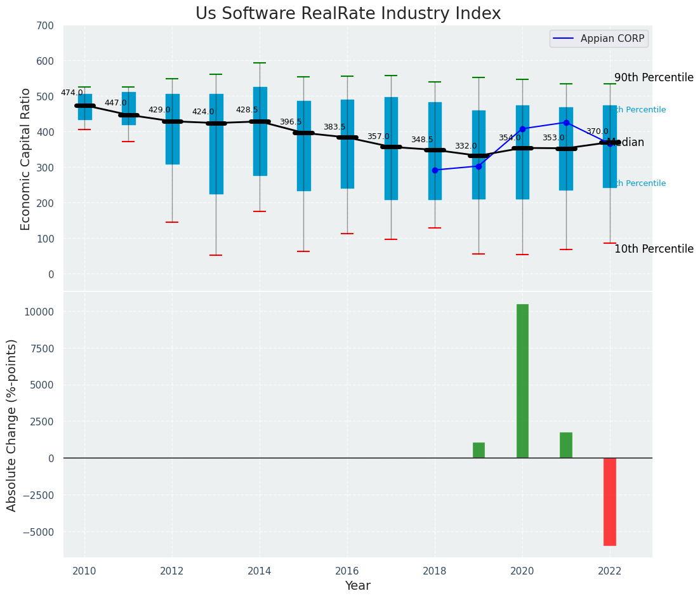Screen dimensions: 700x598
Task: Click the blue legend line sample
Action: [563, 39]
